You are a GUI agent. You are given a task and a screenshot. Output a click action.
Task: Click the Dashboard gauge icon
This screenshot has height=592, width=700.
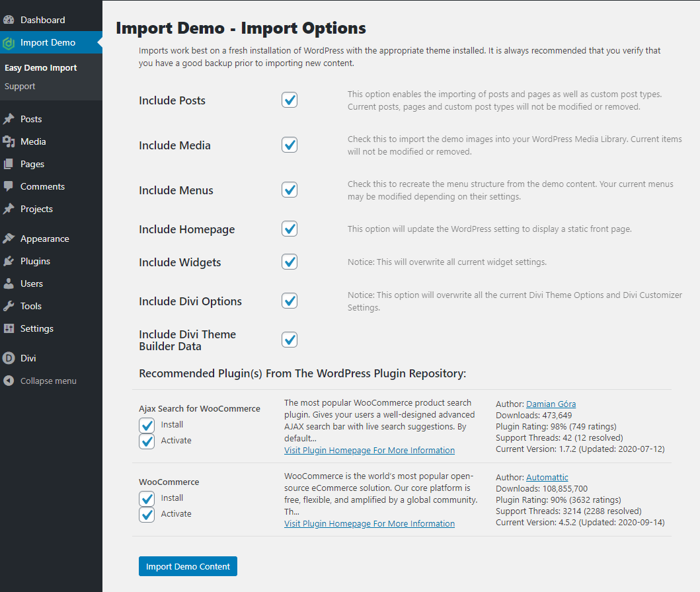click(9, 20)
